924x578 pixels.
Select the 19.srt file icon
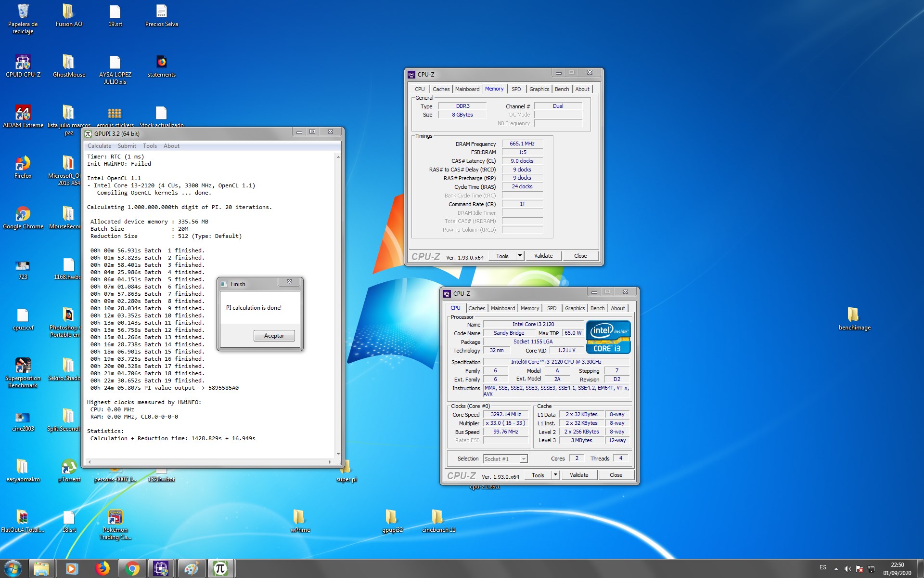(x=115, y=15)
